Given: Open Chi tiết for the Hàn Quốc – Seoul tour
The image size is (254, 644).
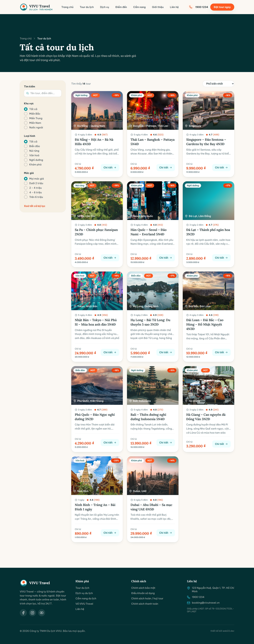Looking at the screenshot, I should tap(166, 258).
